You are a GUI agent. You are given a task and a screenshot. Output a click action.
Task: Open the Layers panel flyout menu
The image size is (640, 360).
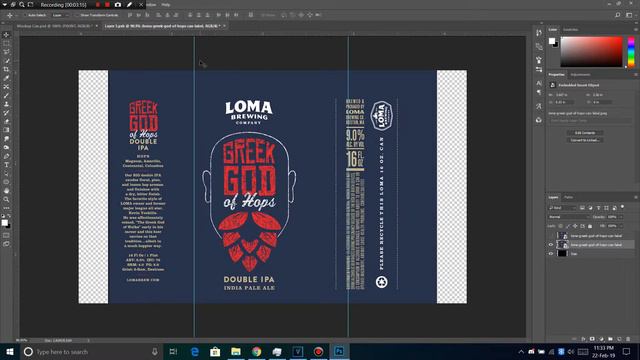click(x=636, y=197)
